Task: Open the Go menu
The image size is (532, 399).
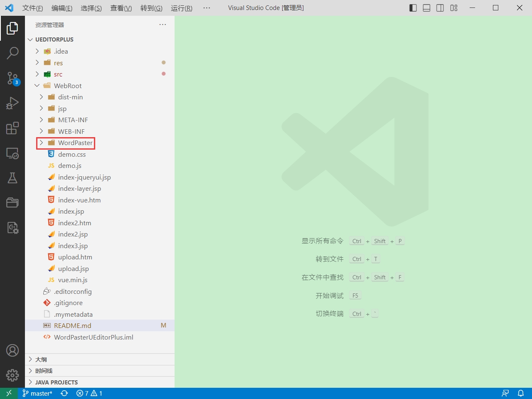Action: [151, 8]
